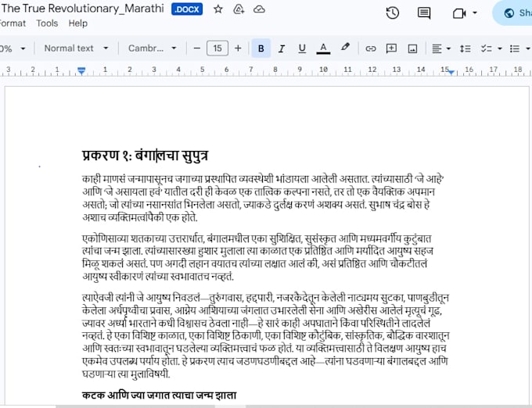Expand the checklist options arrow
This screenshot has height=408, width=532.
[500, 48]
